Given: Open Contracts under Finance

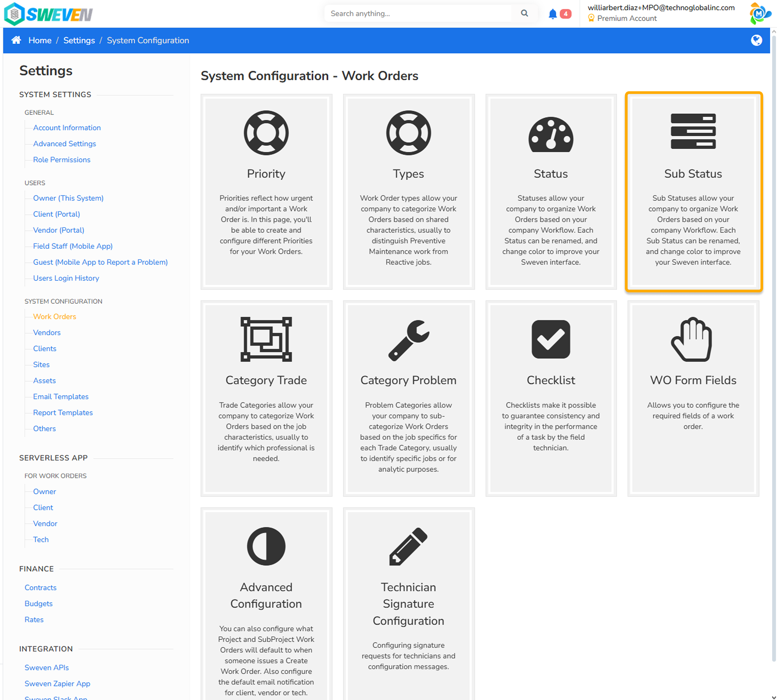Looking at the screenshot, I should pyautogui.click(x=41, y=587).
